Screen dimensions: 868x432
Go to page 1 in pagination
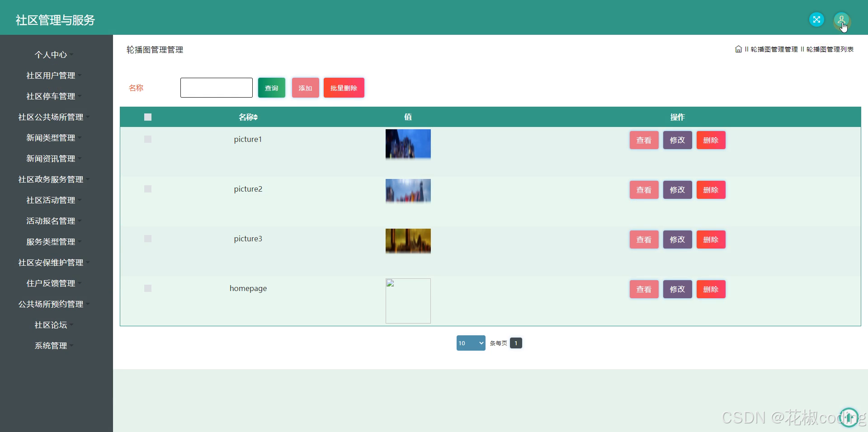(x=516, y=343)
